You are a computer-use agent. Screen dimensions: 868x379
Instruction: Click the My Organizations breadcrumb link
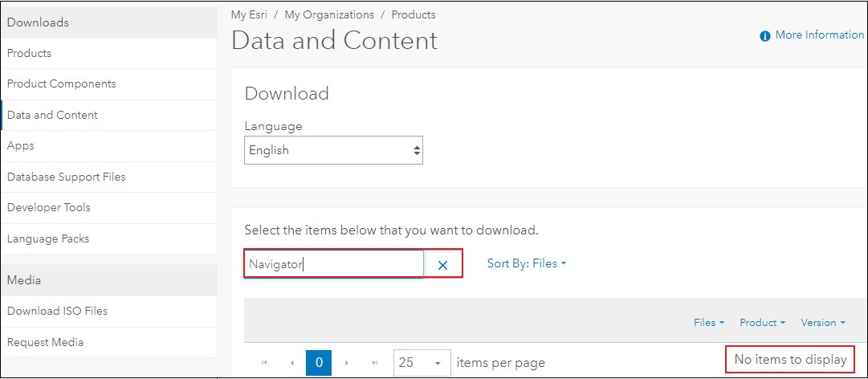point(329,15)
